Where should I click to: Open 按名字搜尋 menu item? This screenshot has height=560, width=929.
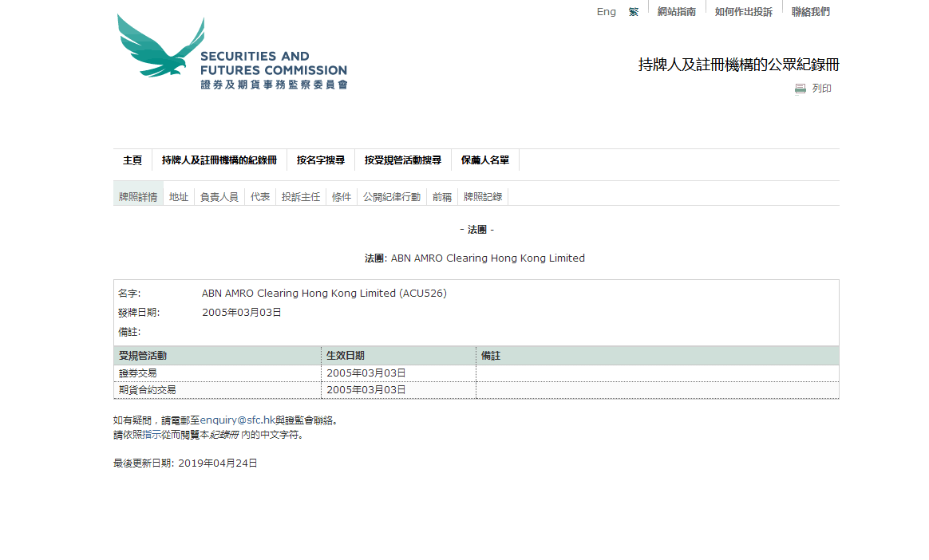point(321,160)
